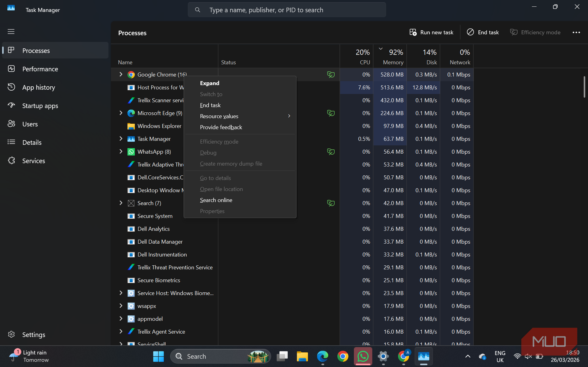This screenshot has width=588, height=367.
Task: Open Task Manager Settings
Action: point(55,335)
